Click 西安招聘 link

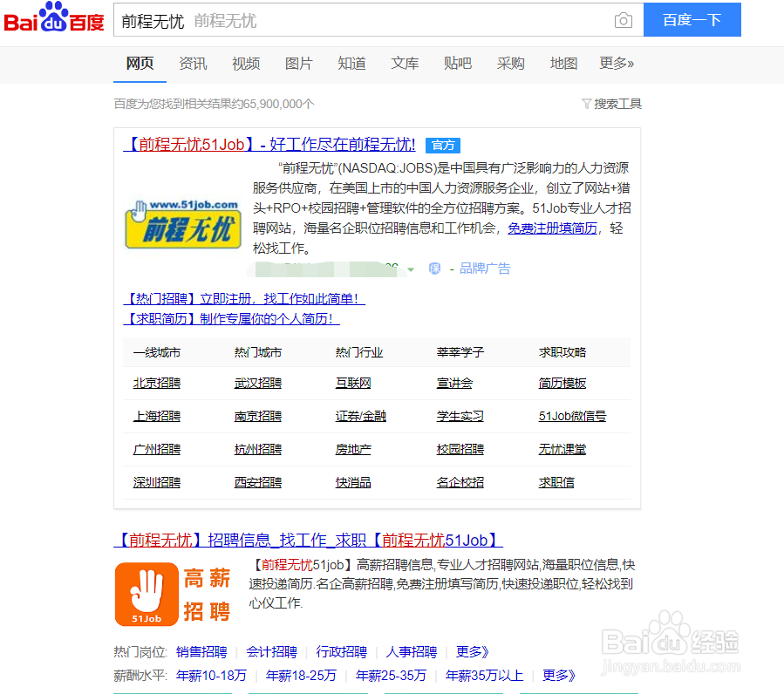point(258,482)
